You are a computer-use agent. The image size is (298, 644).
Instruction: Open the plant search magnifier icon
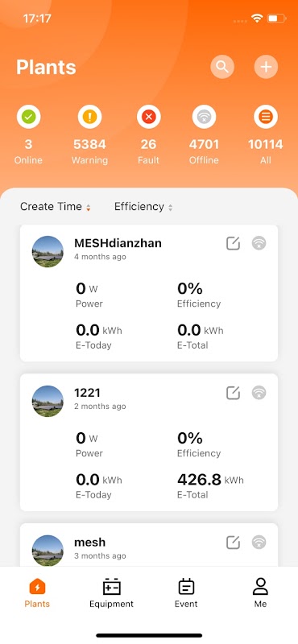pyautogui.click(x=222, y=67)
